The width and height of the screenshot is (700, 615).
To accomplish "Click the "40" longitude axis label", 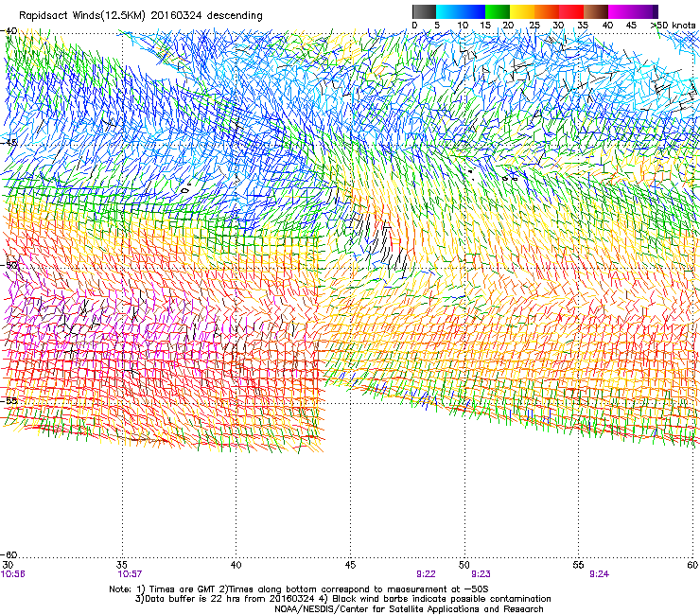I will pyautogui.click(x=236, y=565).
